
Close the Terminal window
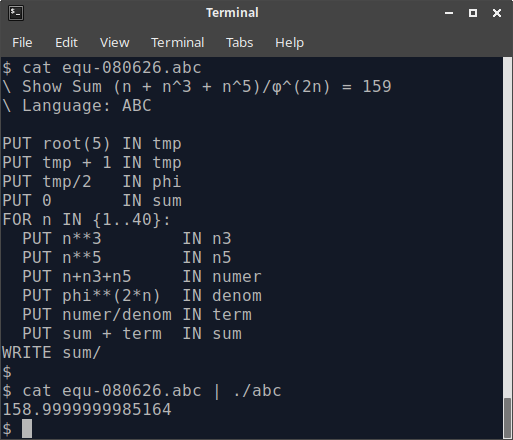pyautogui.click(x=497, y=13)
